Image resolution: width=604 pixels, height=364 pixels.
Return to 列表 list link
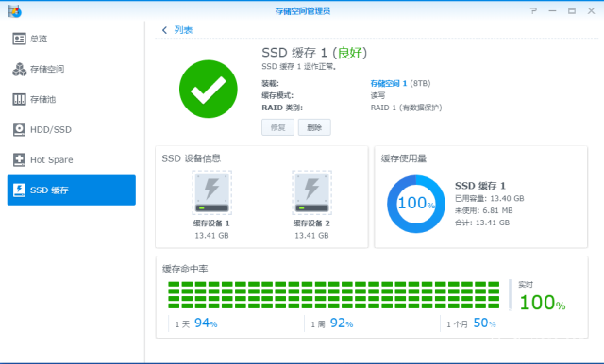click(x=183, y=30)
